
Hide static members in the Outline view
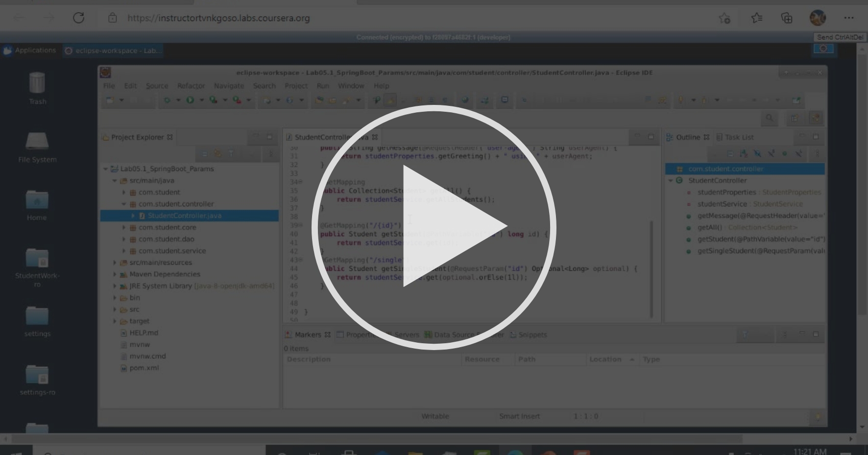(771, 153)
